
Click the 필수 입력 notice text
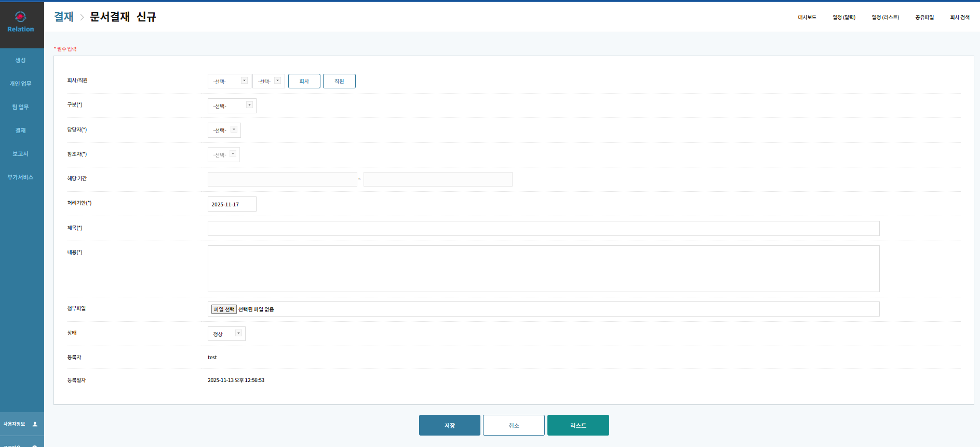(x=65, y=49)
